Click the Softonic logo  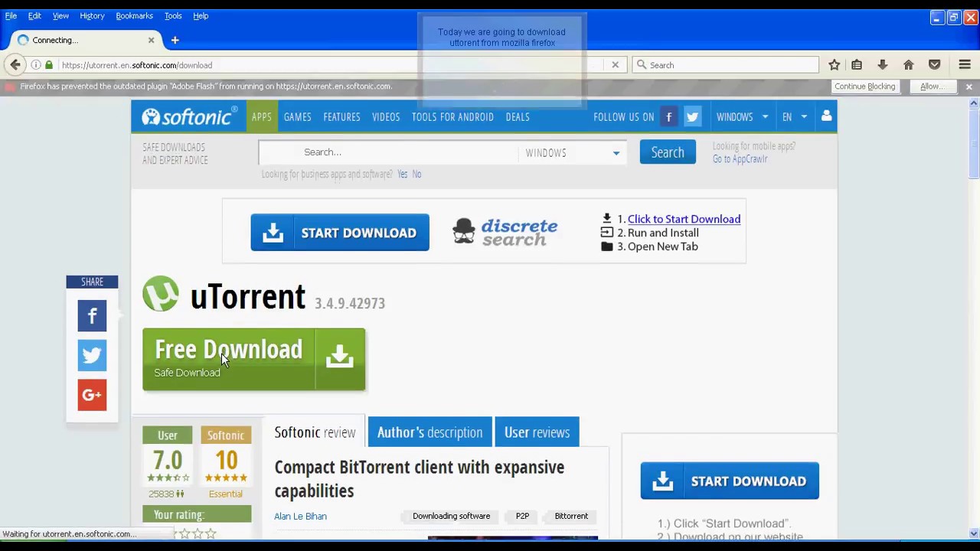188,116
